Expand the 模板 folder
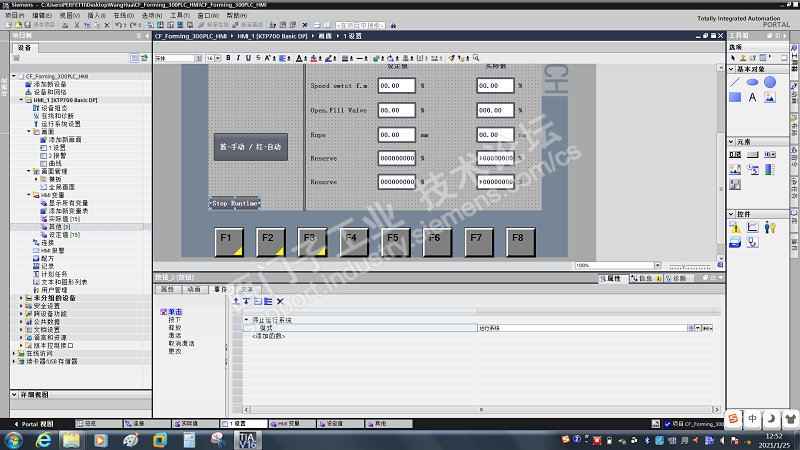The image size is (800, 450). [36, 179]
